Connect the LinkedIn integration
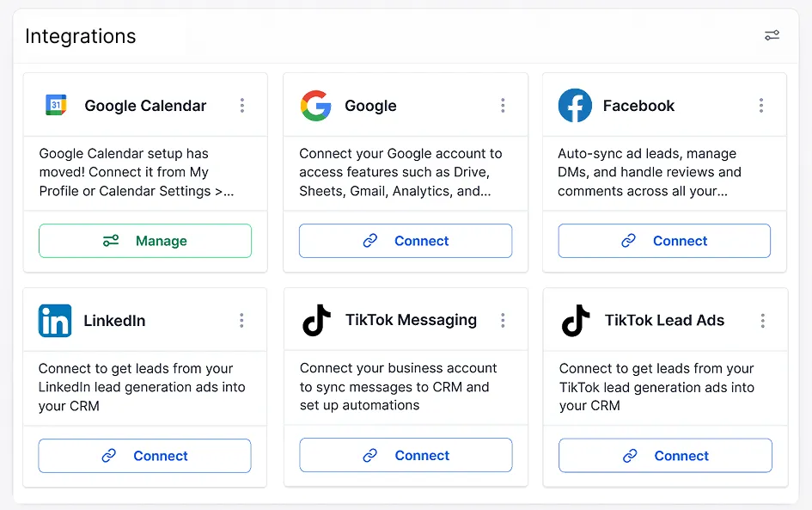The height and width of the screenshot is (510, 812). click(144, 456)
